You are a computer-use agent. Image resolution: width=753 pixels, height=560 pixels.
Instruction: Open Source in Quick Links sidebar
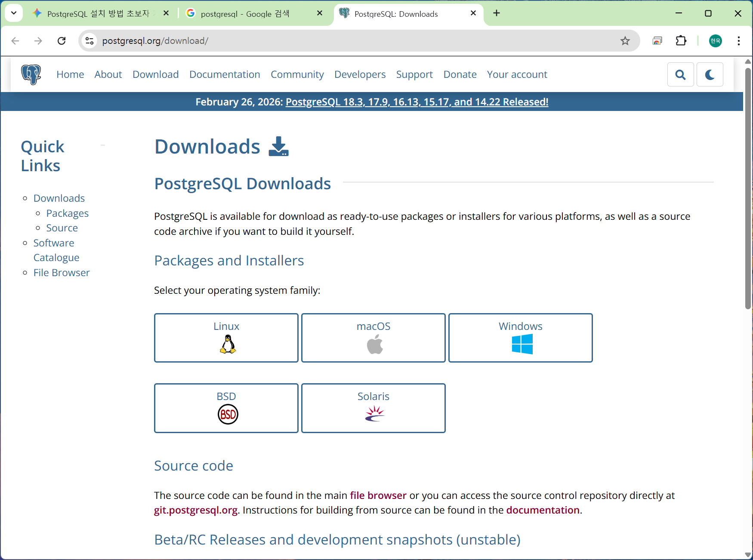click(x=62, y=228)
